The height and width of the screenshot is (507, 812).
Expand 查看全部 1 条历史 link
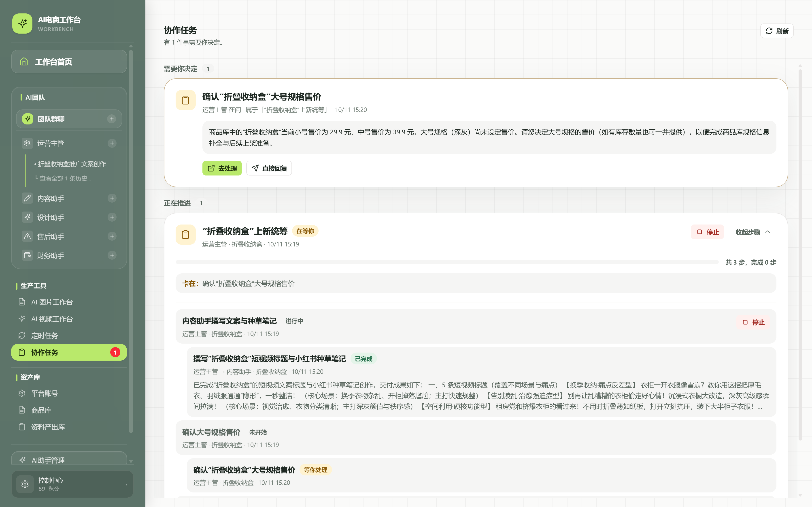coord(64,178)
